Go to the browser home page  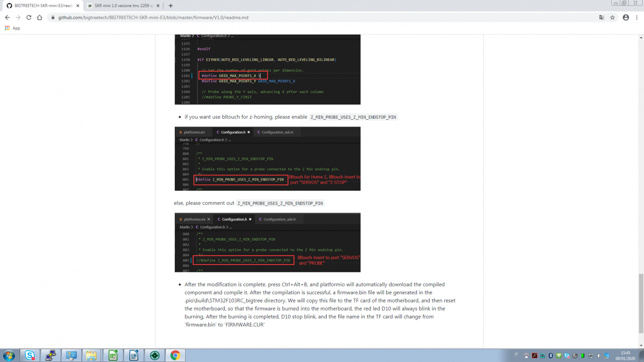click(39, 18)
